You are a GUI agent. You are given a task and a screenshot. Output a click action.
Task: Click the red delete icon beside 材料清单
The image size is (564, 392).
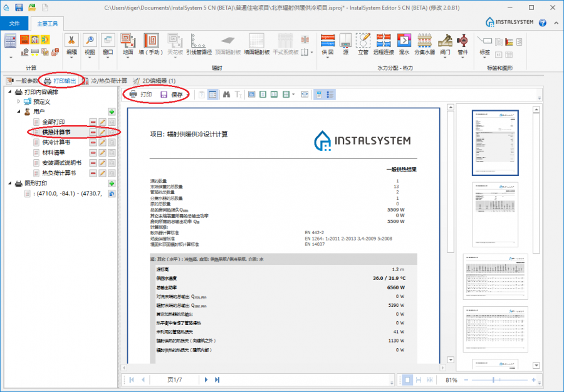click(x=93, y=152)
